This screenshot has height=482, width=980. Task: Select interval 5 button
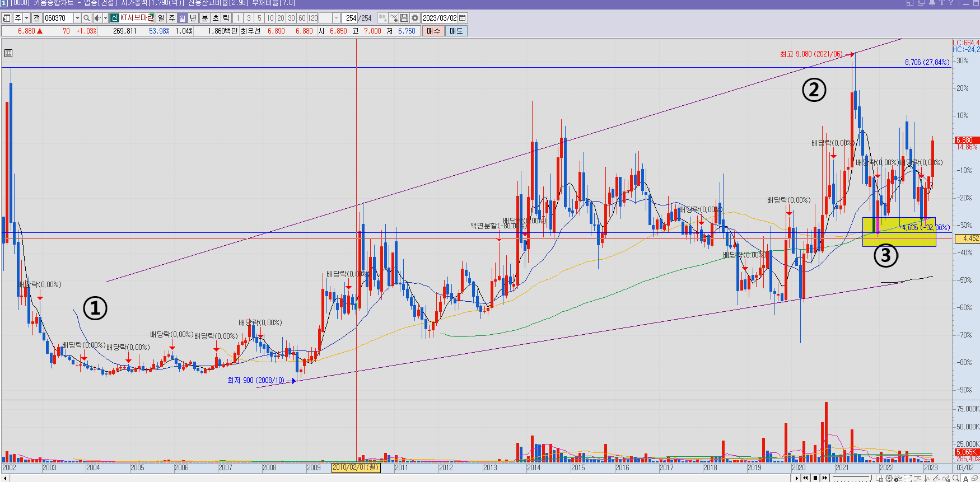click(259, 18)
